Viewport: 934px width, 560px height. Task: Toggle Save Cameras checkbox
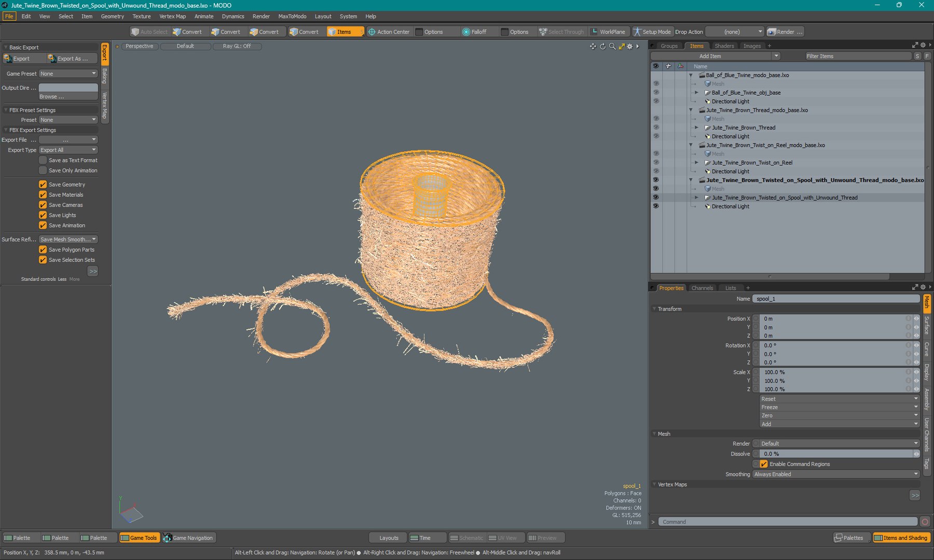[43, 205]
